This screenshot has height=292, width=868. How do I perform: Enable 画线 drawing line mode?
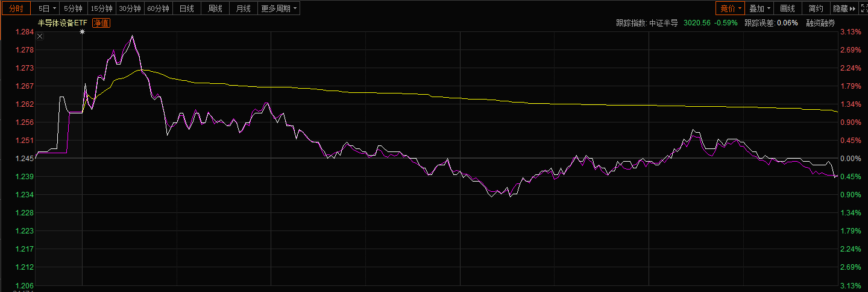pos(787,8)
